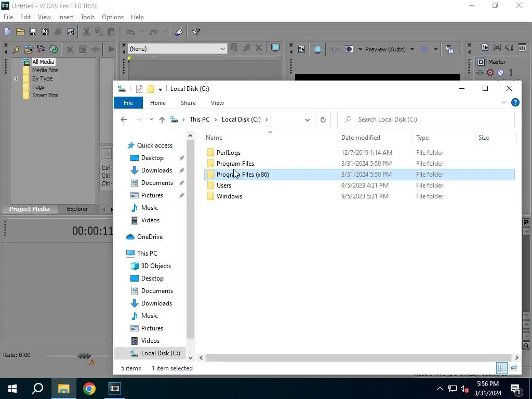532x399 pixels.
Task: Click Get Media from Web icon
Action: pyautogui.click(x=54, y=49)
